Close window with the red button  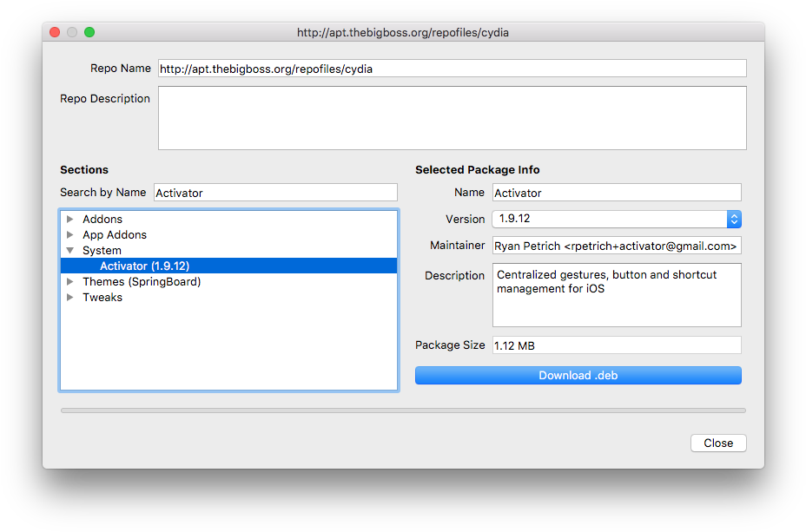pos(55,32)
